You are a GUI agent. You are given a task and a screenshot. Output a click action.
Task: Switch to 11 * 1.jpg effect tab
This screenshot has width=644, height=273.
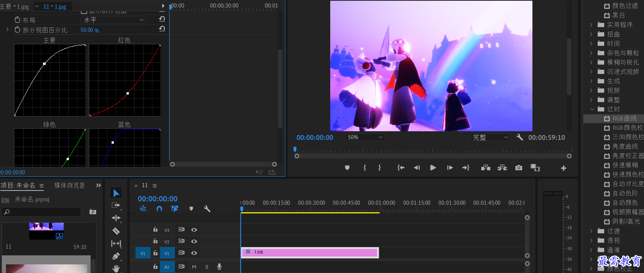coord(55,6)
